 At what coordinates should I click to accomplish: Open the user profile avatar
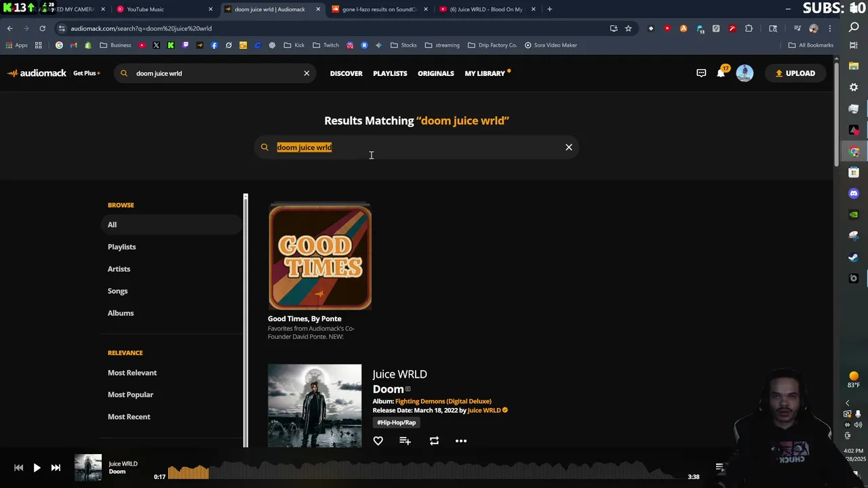[745, 73]
